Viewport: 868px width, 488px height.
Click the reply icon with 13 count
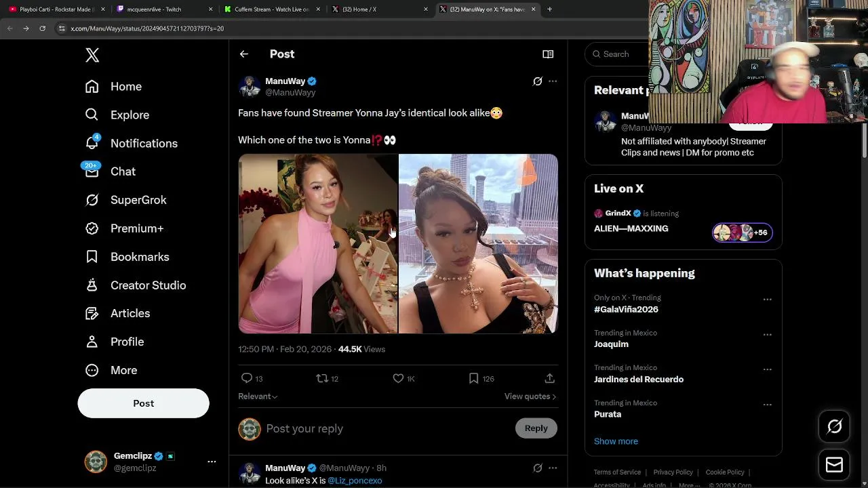(x=247, y=378)
